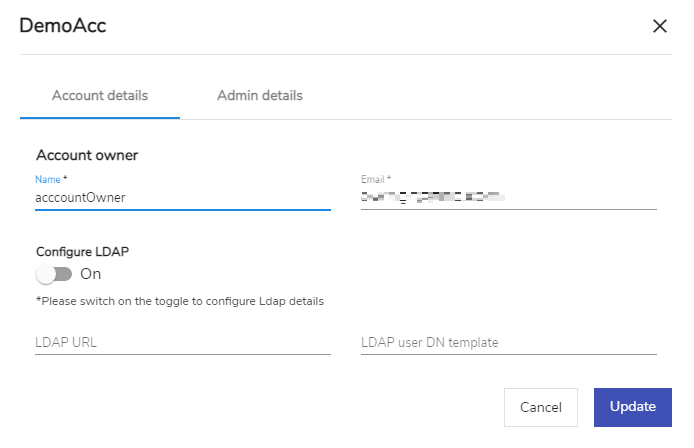This screenshot has width=694, height=448.
Task: Click the Cancel button
Action: [541, 407]
